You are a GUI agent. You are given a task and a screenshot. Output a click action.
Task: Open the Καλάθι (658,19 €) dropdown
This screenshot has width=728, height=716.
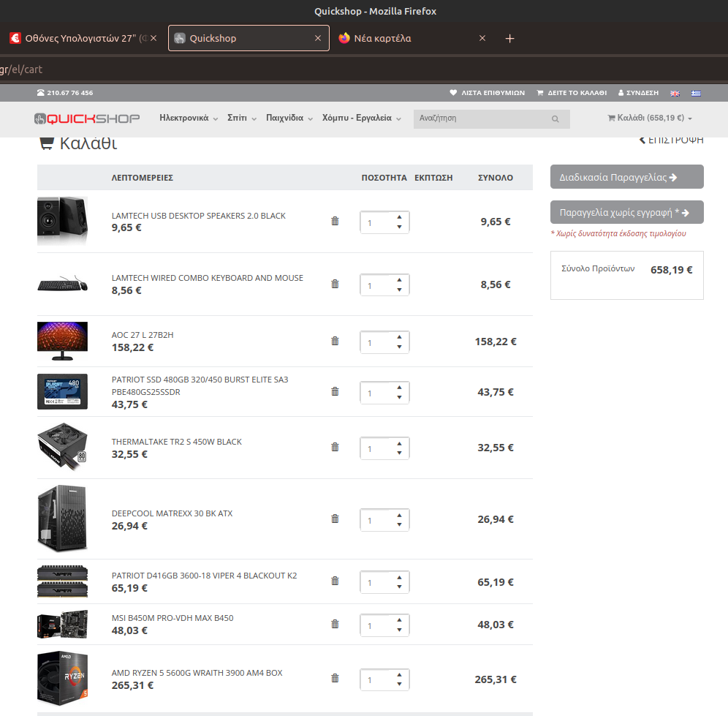[x=650, y=118]
